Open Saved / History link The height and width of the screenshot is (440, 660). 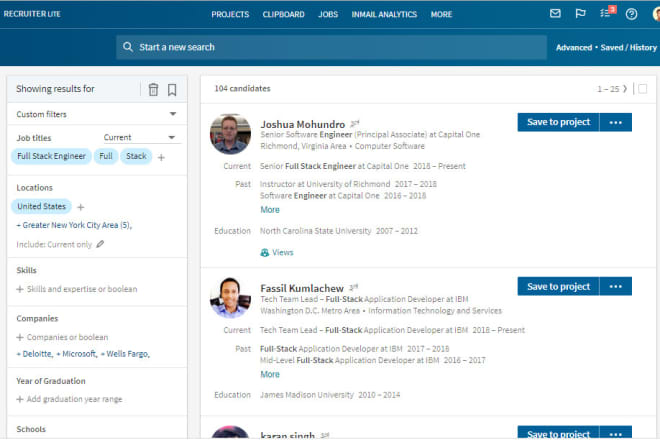tap(628, 48)
